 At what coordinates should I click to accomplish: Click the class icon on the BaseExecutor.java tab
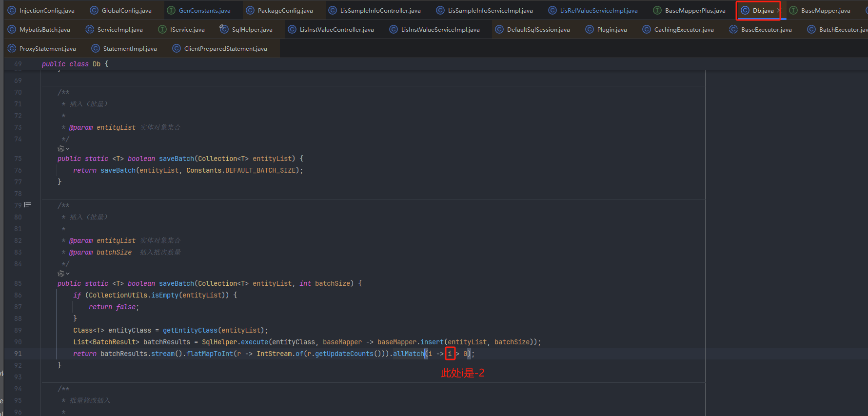point(733,29)
